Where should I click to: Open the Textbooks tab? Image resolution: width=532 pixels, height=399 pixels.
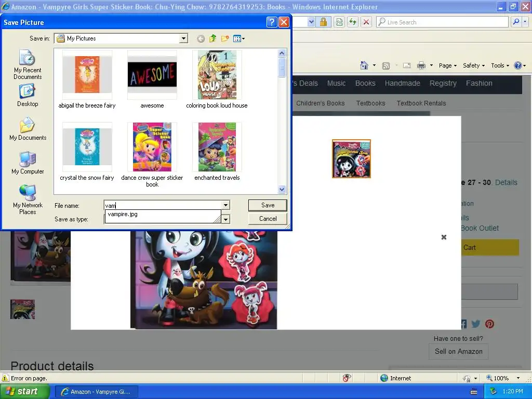(370, 103)
